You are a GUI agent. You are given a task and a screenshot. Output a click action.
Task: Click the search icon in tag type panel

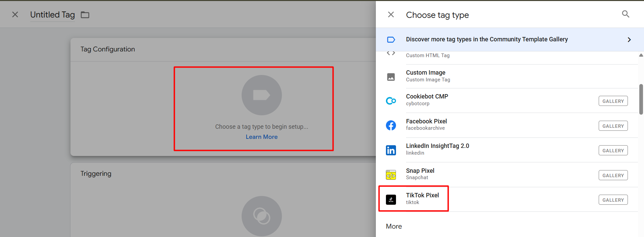[x=626, y=14]
